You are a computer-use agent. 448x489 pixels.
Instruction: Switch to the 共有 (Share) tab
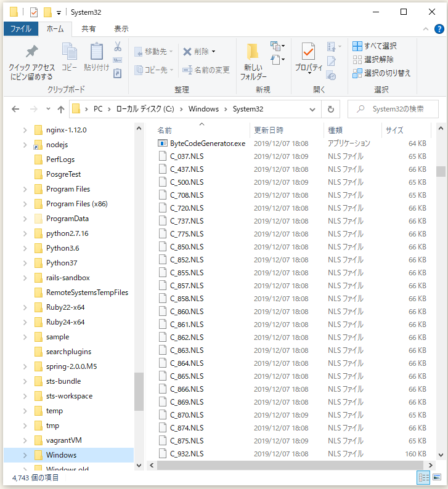tap(88, 29)
